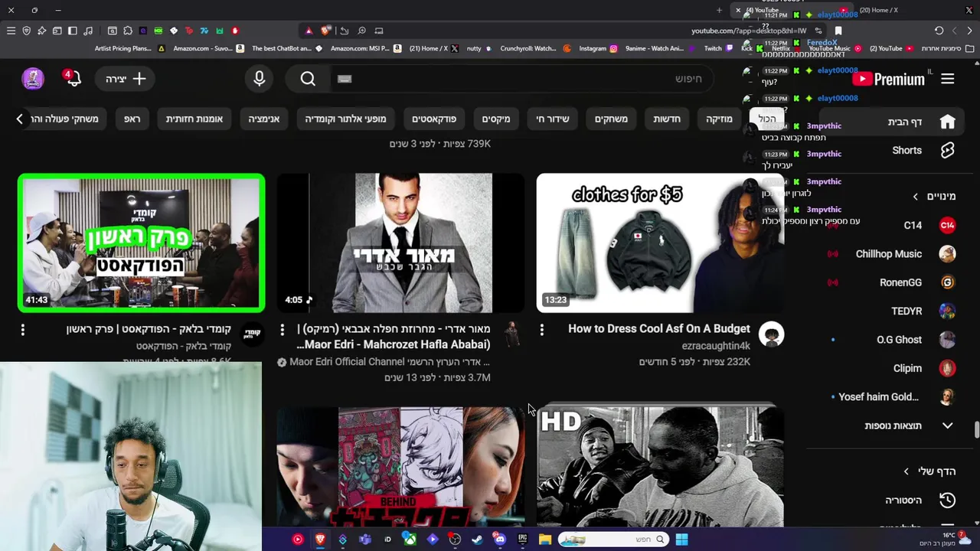This screenshot has width=980, height=551.
Task: Expand the subscriptions section header
Action: pyautogui.click(x=933, y=197)
